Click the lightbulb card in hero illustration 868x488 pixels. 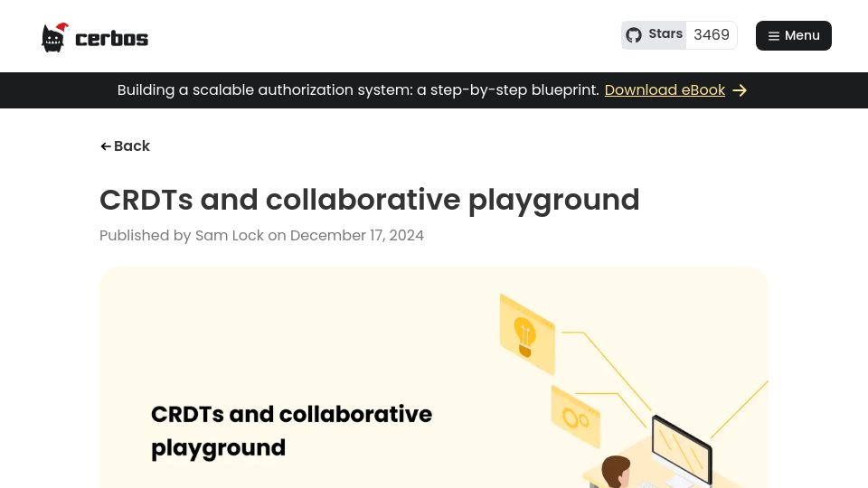[x=527, y=333]
